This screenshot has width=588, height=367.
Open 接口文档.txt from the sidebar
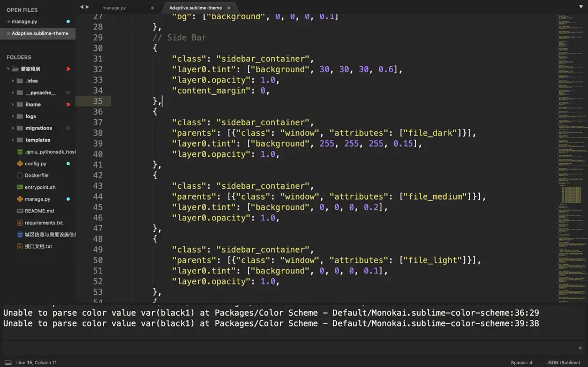click(37, 247)
